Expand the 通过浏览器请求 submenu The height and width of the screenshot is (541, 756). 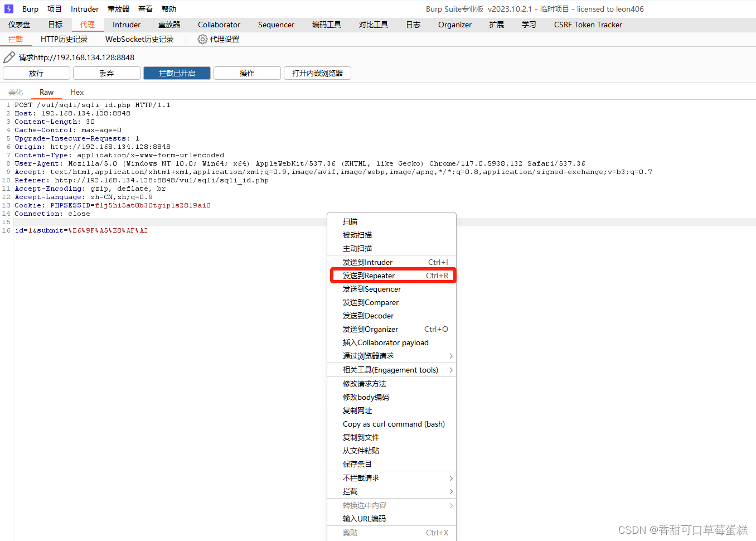point(391,356)
